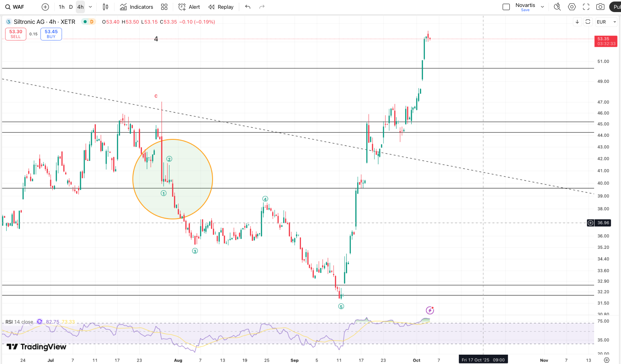Toggle the auto-scale button near EUR
This screenshot has width=621, height=364.
588,22
